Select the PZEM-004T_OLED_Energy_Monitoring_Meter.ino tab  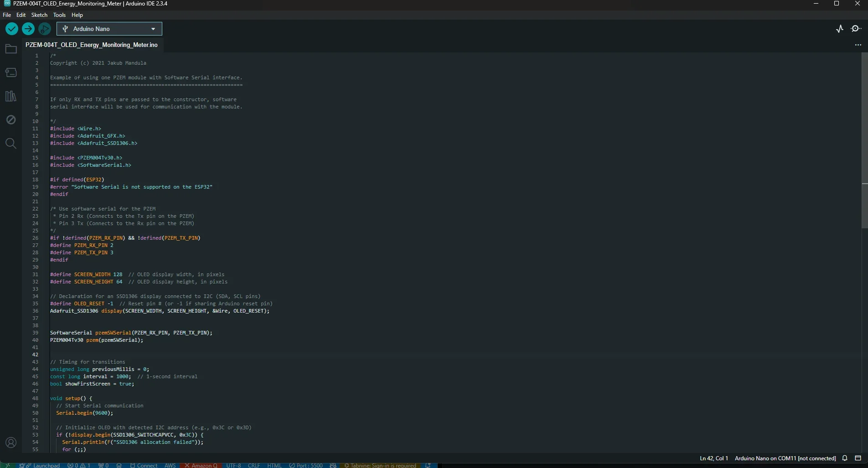pos(92,45)
